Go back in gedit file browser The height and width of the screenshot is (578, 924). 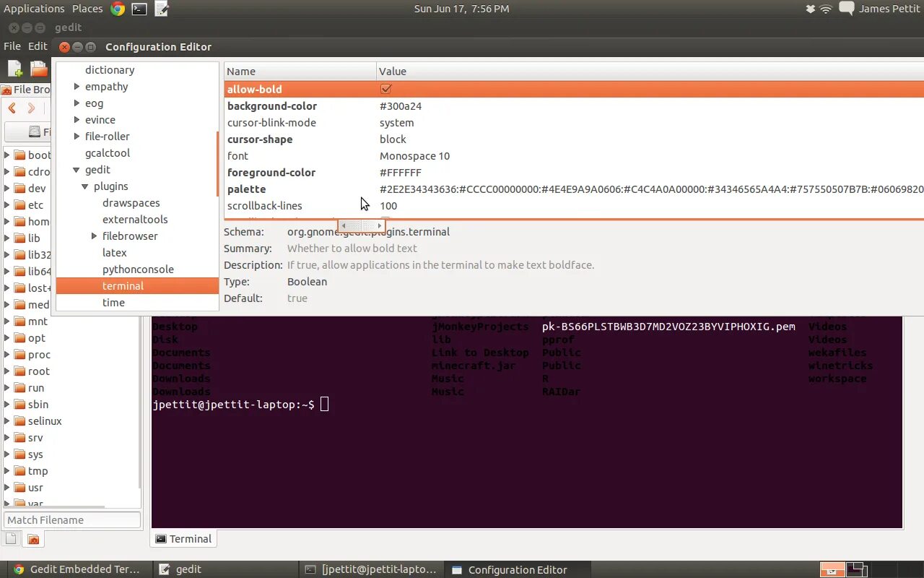point(12,108)
